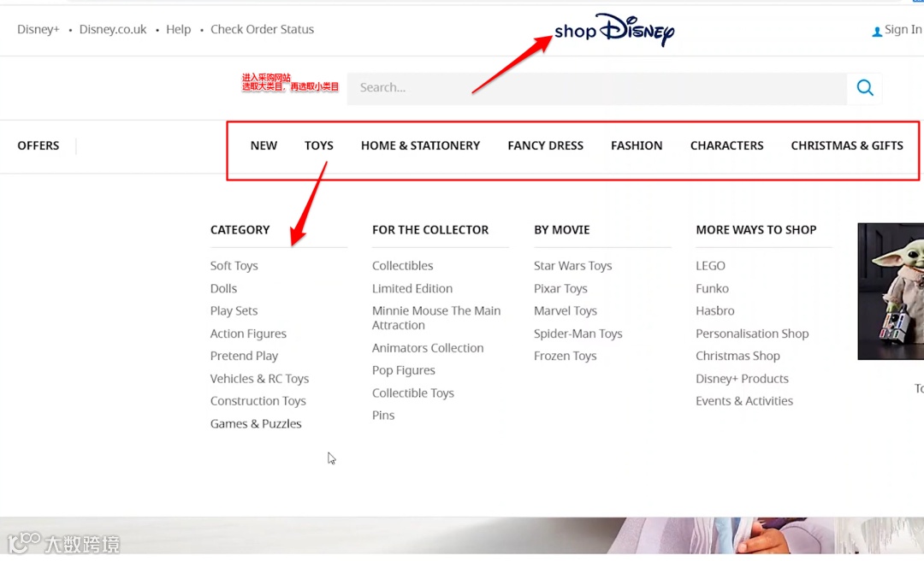924x561 pixels.
Task: Select Pop Figures link
Action: pyautogui.click(x=404, y=370)
